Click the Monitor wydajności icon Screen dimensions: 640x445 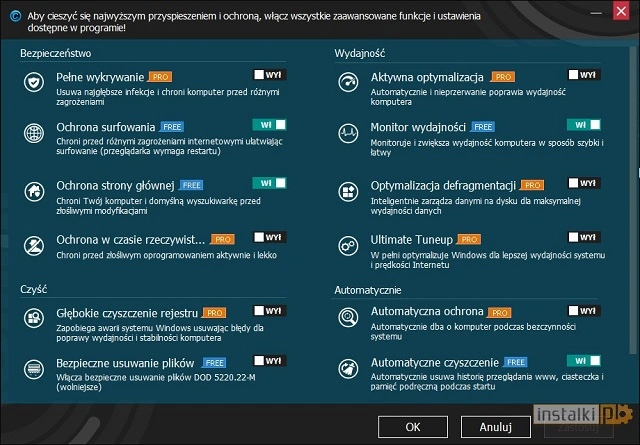[x=350, y=134]
